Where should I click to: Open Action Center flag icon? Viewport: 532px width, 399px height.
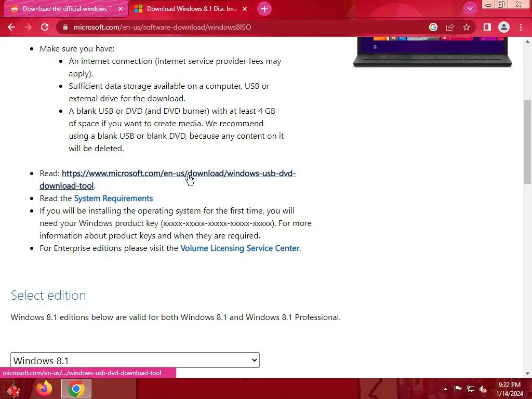458,389
